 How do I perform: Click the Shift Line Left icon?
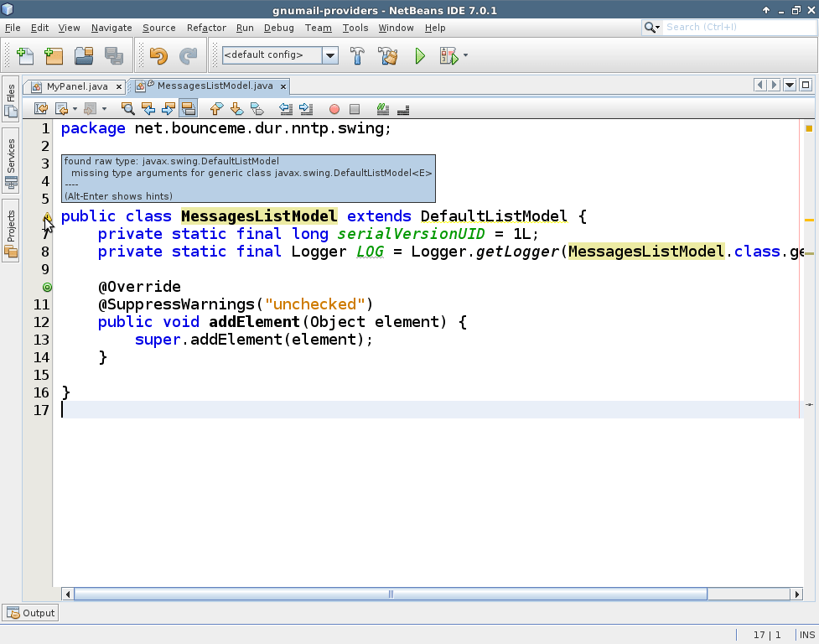(x=286, y=109)
